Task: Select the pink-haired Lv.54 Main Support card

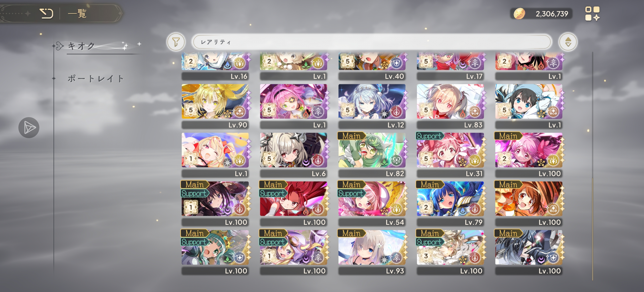Action: tap(372, 203)
